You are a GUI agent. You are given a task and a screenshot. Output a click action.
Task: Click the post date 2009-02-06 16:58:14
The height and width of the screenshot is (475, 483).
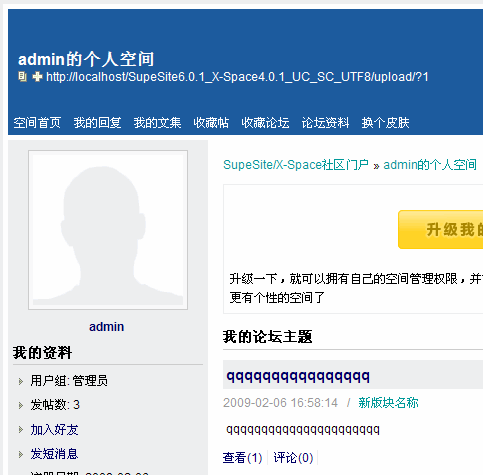click(x=280, y=403)
